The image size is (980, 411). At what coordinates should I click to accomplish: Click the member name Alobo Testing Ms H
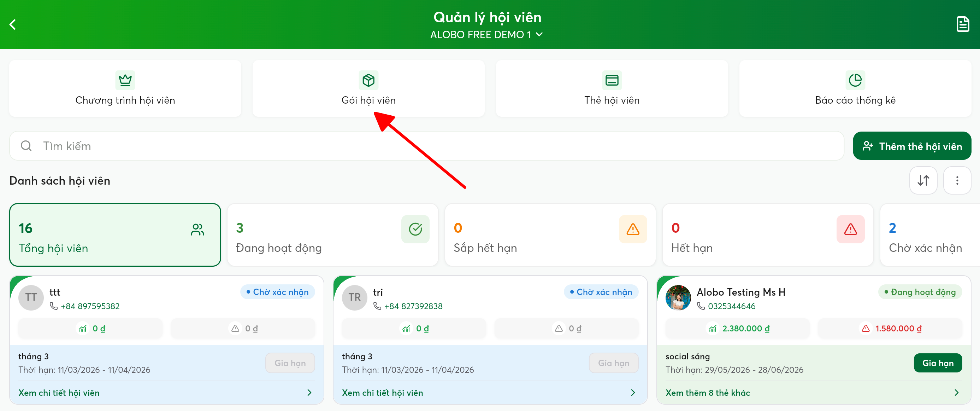click(x=741, y=292)
